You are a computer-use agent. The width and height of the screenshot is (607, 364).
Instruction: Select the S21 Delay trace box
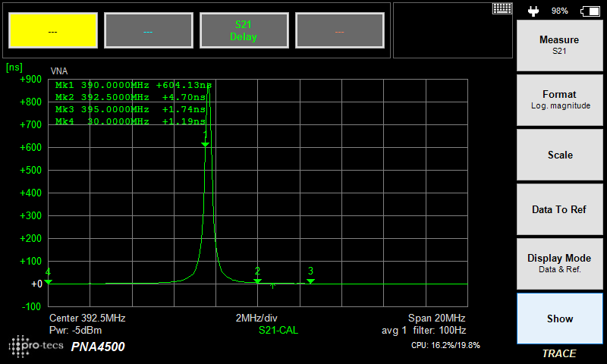pyautogui.click(x=244, y=31)
